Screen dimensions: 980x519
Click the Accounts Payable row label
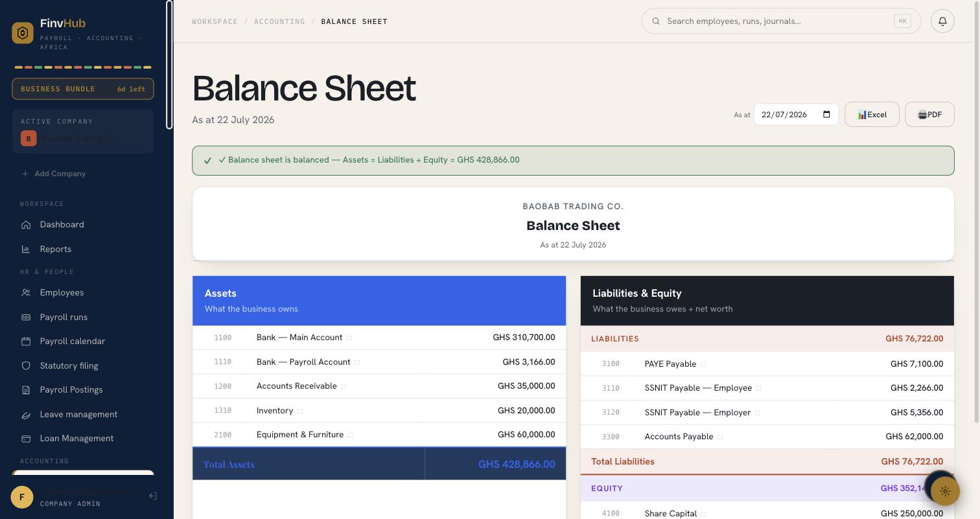tap(679, 437)
